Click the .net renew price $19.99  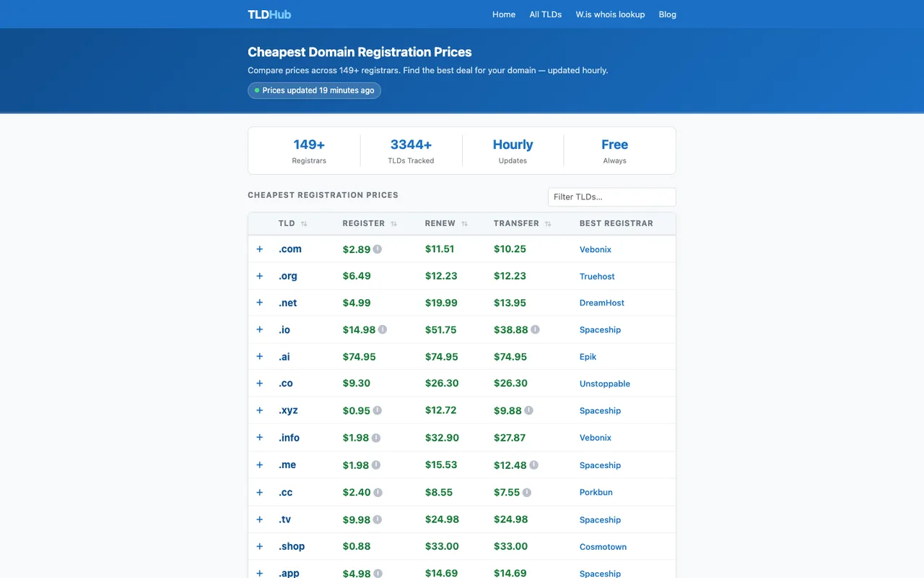pos(441,303)
